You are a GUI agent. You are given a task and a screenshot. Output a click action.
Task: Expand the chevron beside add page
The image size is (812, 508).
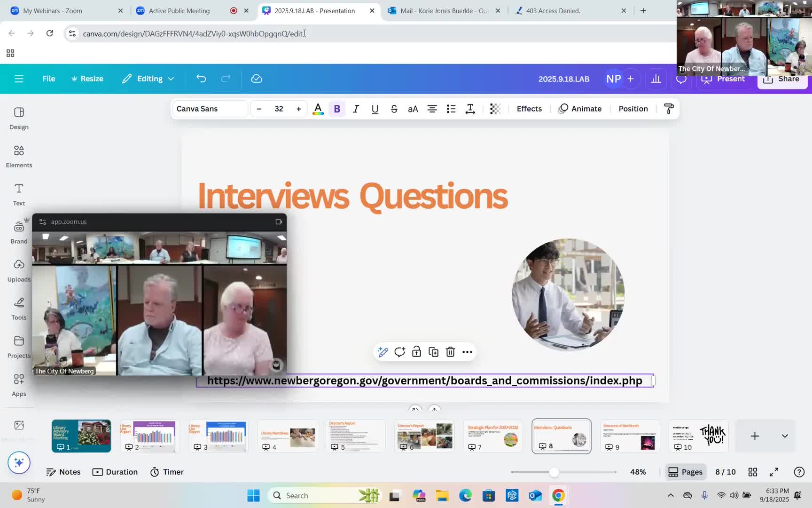pyautogui.click(x=785, y=436)
